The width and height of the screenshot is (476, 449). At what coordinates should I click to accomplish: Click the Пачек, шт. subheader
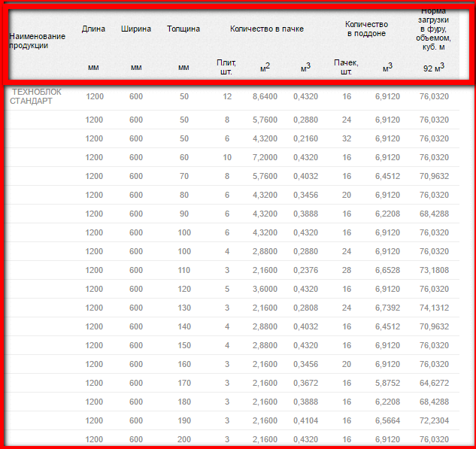[x=346, y=67]
